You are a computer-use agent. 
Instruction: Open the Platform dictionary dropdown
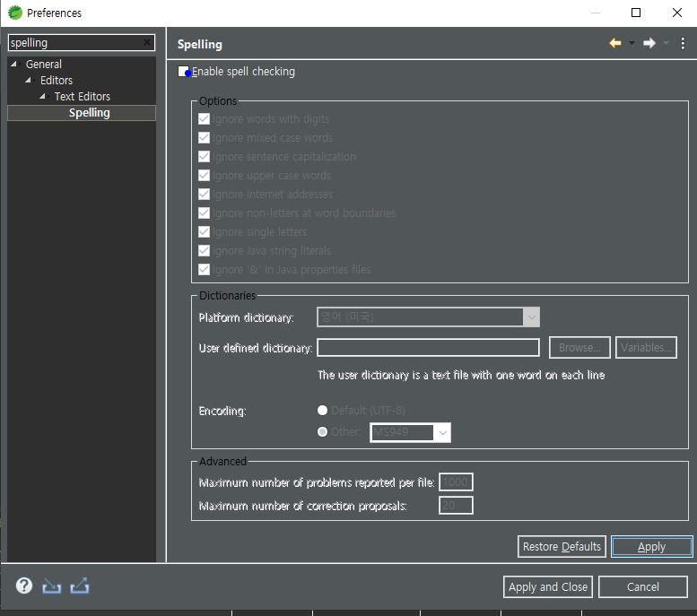click(531, 317)
